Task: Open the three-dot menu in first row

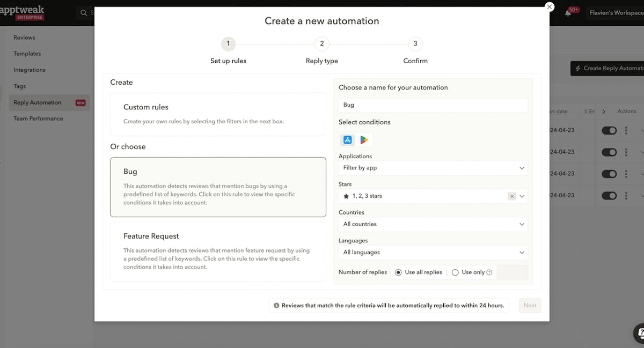Action: (626, 131)
